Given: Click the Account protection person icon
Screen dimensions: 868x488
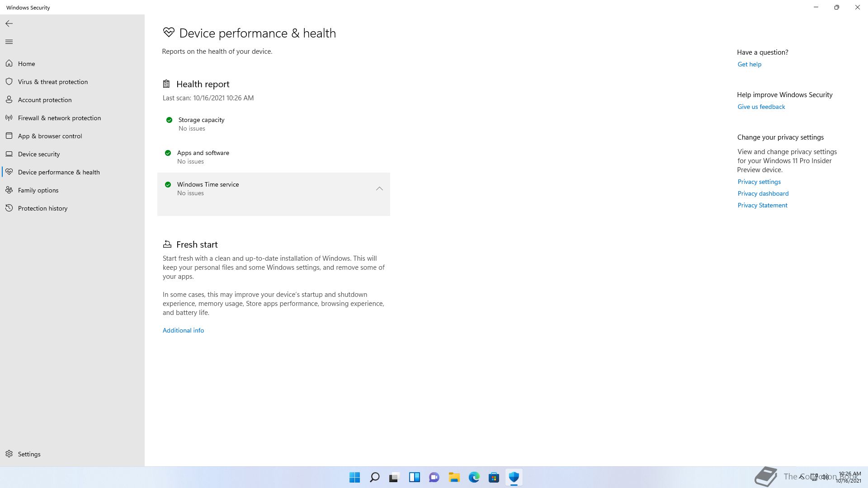Looking at the screenshot, I should click(9, 100).
